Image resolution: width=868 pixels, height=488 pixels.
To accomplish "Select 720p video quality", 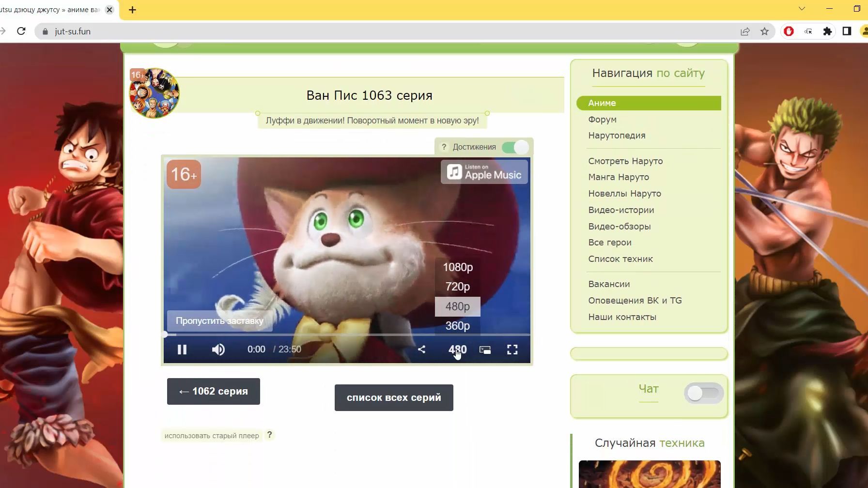I will 458,287.
